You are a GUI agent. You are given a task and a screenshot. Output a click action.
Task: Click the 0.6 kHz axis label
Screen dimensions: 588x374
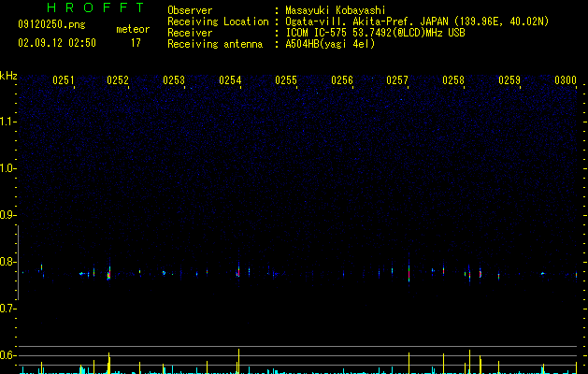click(8, 355)
